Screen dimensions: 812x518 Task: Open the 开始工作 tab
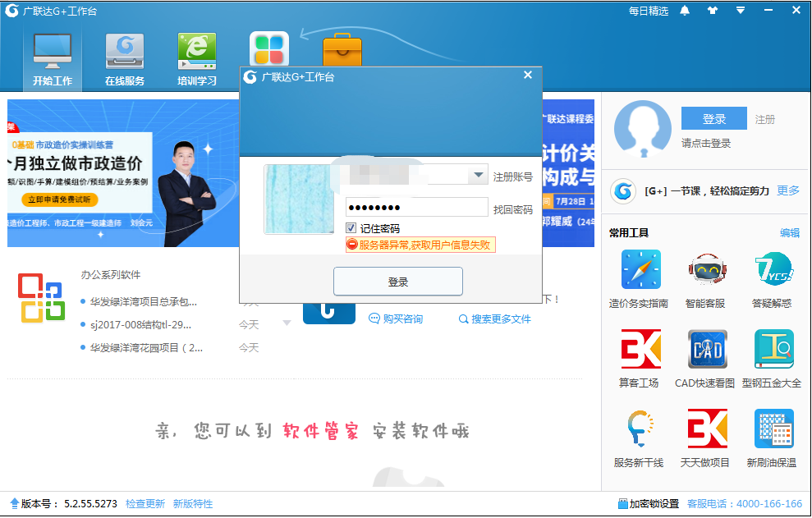pos(53,58)
